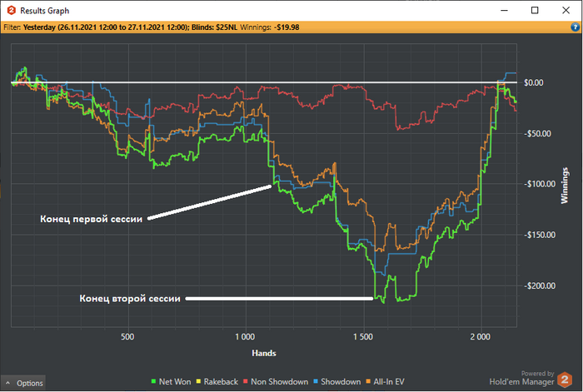Screen dimensions: 583x392
Task: Toggle the yellow Rakeback legend swatch
Action: [198, 381]
